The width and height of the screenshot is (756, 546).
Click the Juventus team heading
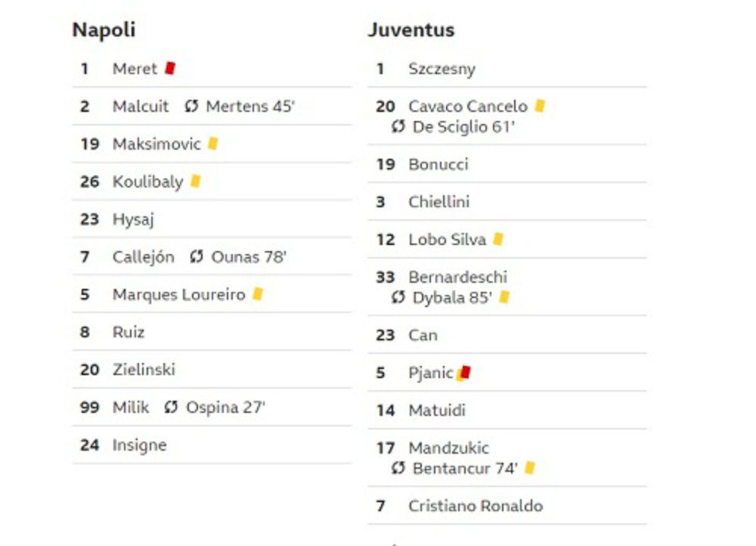(411, 30)
